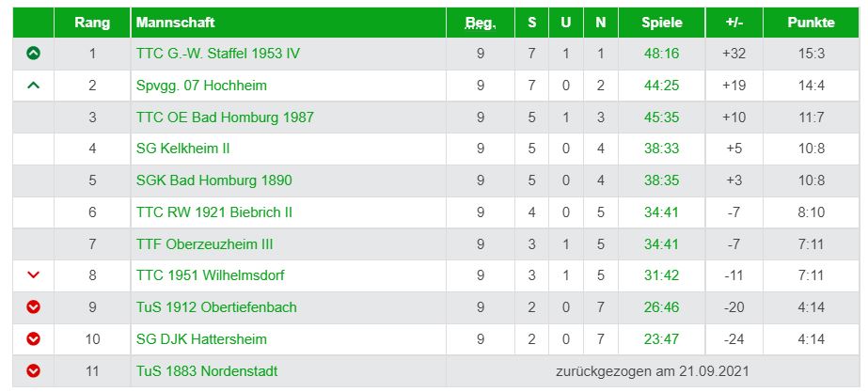Click the 23:47 Spiele link for Hattersheim

pos(661,338)
